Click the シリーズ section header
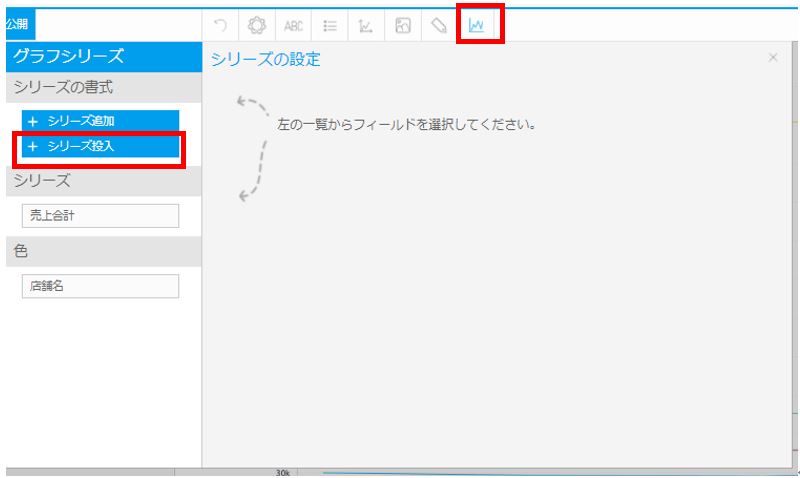 click(x=104, y=181)
